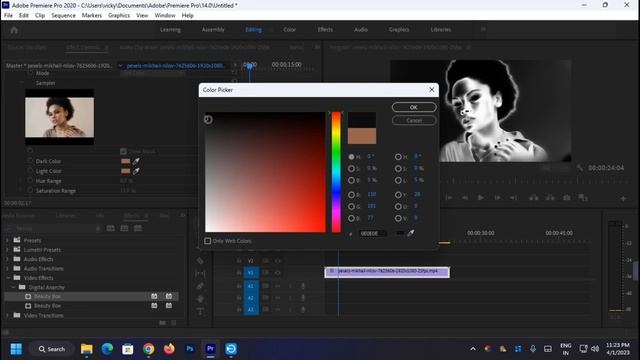640x360 pixels.
Task: Select the HSB Brightness radio button
Action: click(x=351, y=180)
